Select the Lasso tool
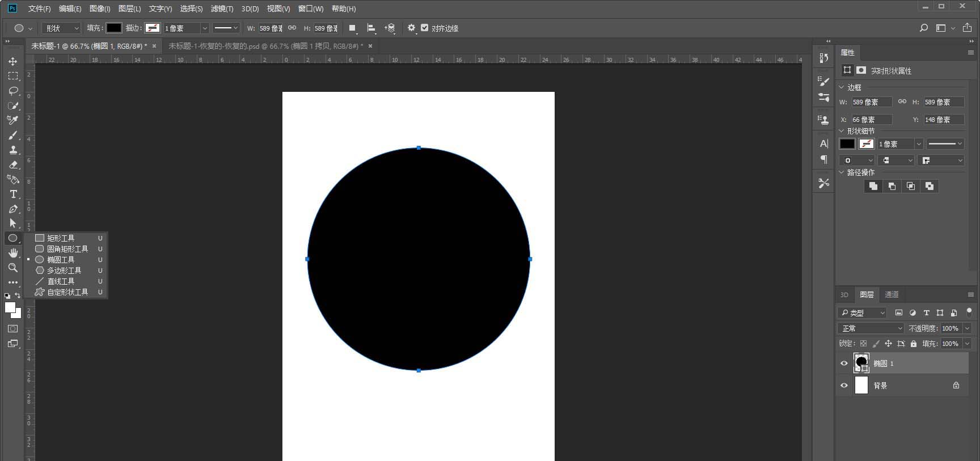This screenshot has width=980, height=461. pyautogui.click(x=12, y=91)
